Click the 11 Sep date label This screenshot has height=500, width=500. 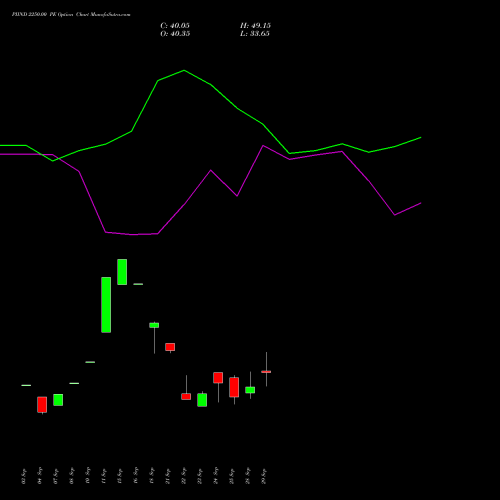(104, 476)
